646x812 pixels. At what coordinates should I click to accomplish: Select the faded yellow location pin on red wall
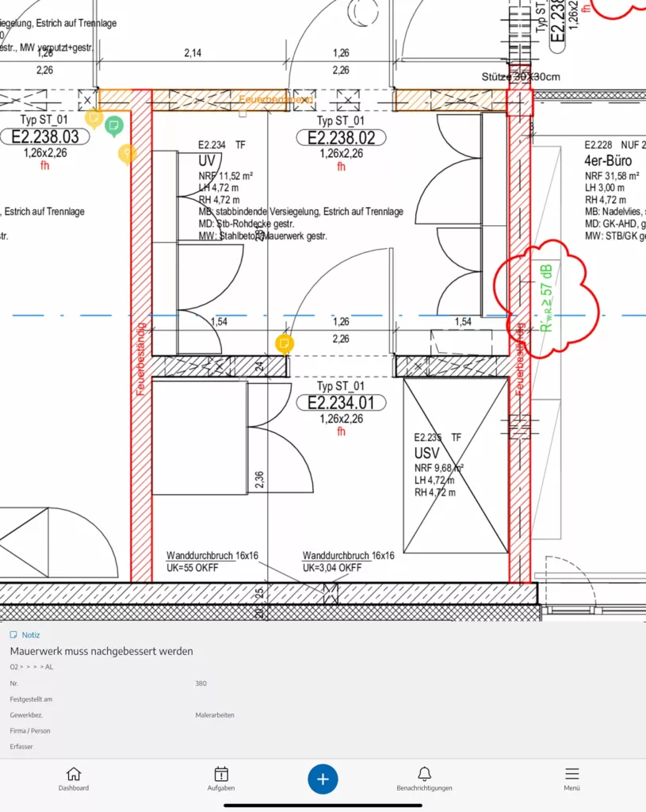coord(128,155)
